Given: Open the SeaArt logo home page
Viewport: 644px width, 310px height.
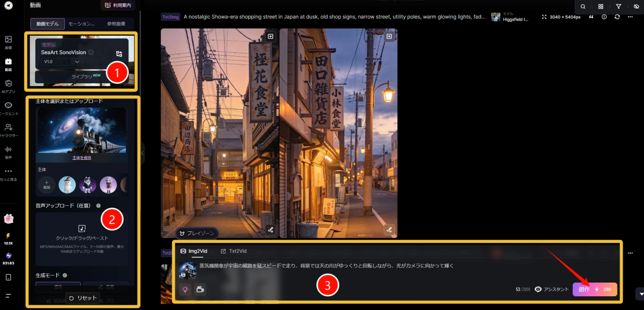Looking at the screenshot, I should [8, 6].
